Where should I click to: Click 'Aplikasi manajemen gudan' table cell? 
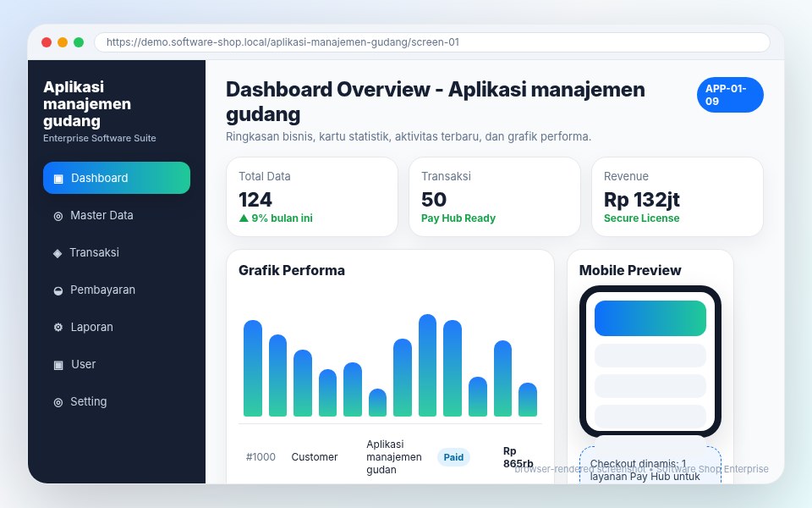click(394, 457)
